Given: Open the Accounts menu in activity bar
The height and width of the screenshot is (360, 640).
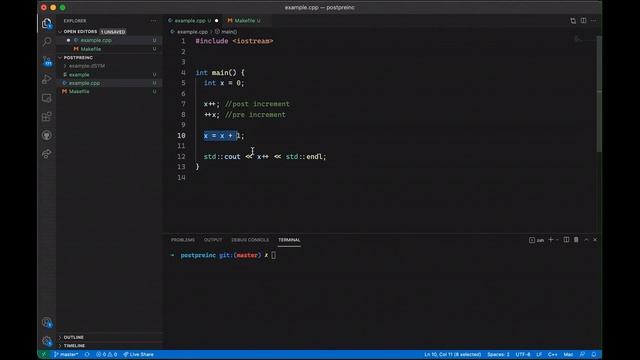Looking at the screenshot, I should 47,323.
